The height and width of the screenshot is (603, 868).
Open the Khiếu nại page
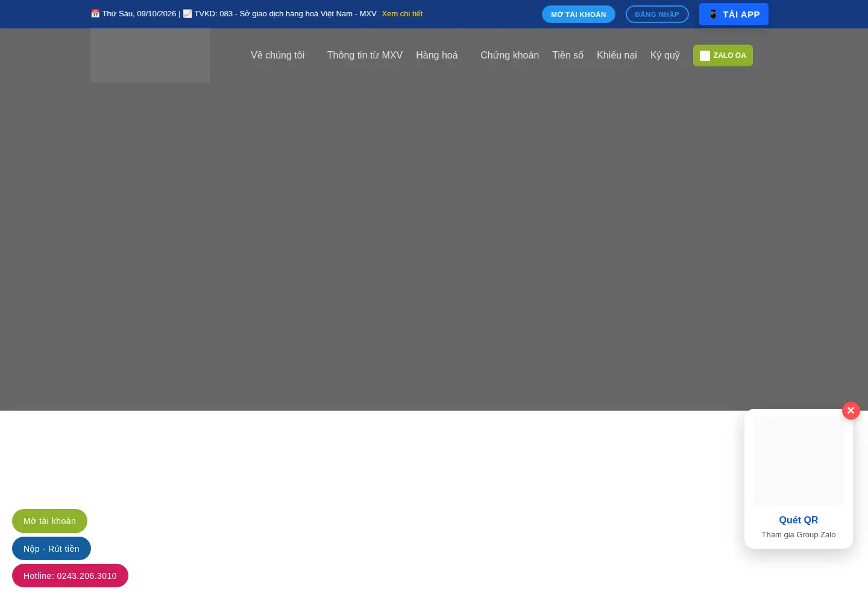coord(617,55)
